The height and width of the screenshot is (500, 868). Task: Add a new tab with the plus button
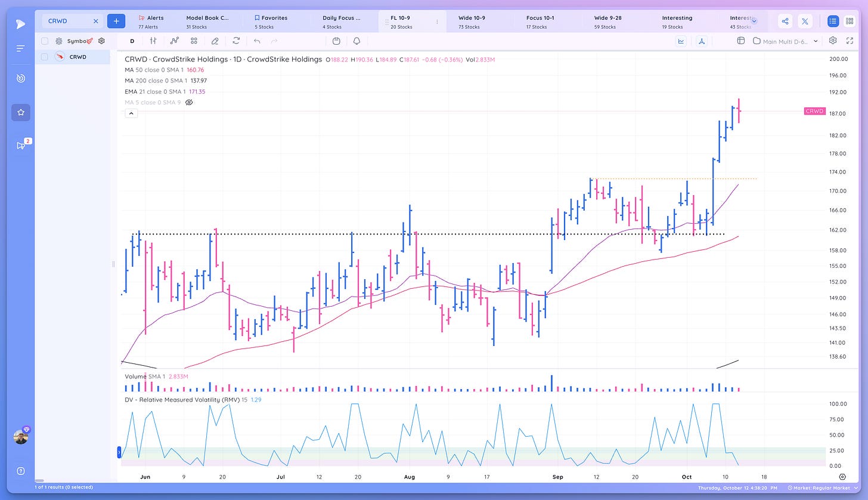tap(116, 21)
